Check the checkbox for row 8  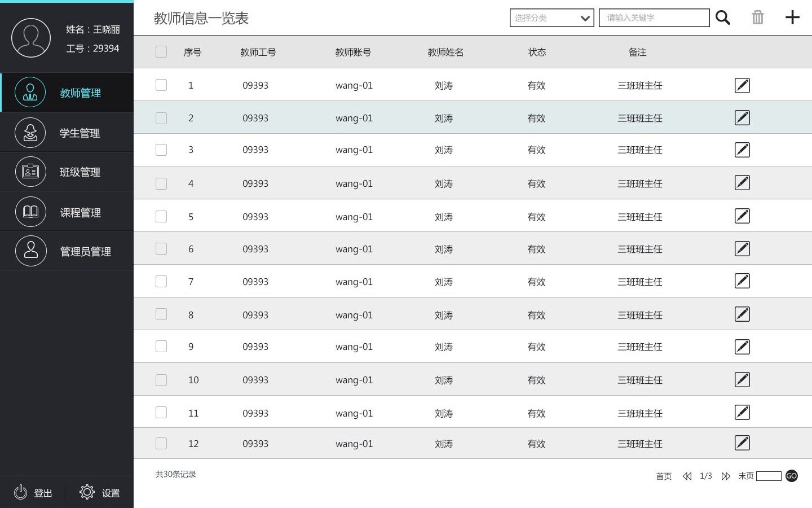click(x=161, y=314)
